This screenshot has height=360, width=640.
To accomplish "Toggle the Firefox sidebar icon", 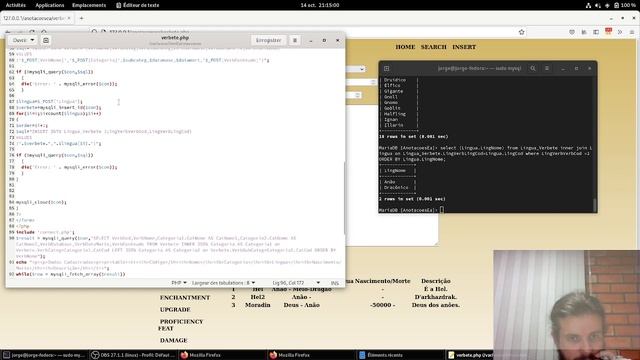I will (x=596, y=32).
